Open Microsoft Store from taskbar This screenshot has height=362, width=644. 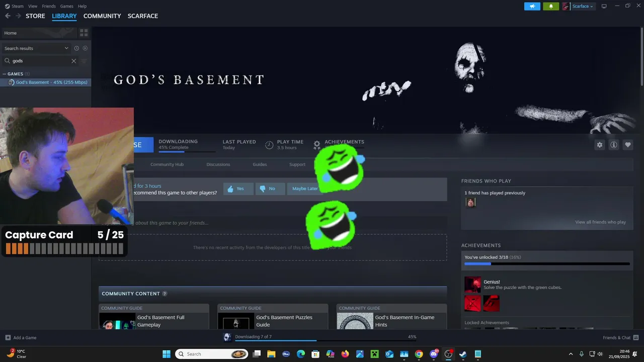[315, 354]
